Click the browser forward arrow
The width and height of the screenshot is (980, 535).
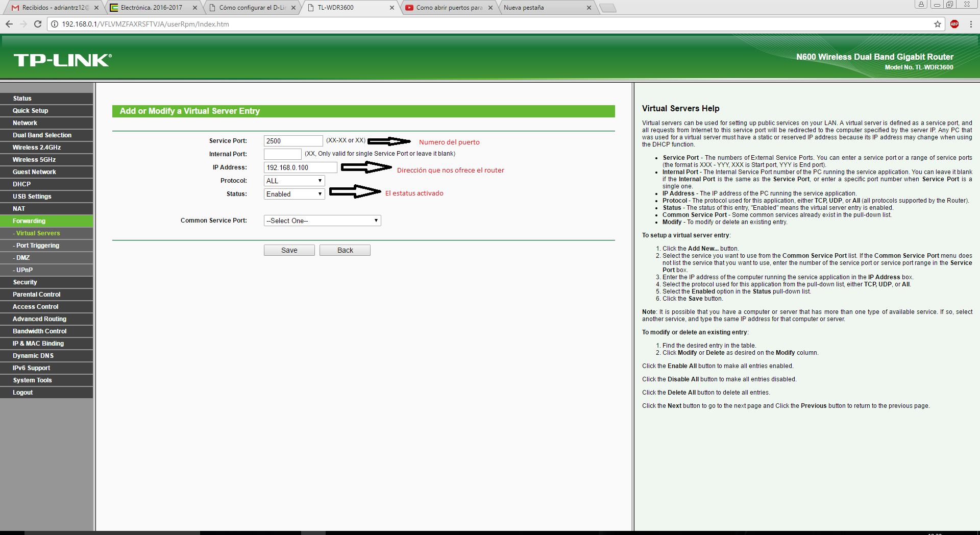click(23, 24)
